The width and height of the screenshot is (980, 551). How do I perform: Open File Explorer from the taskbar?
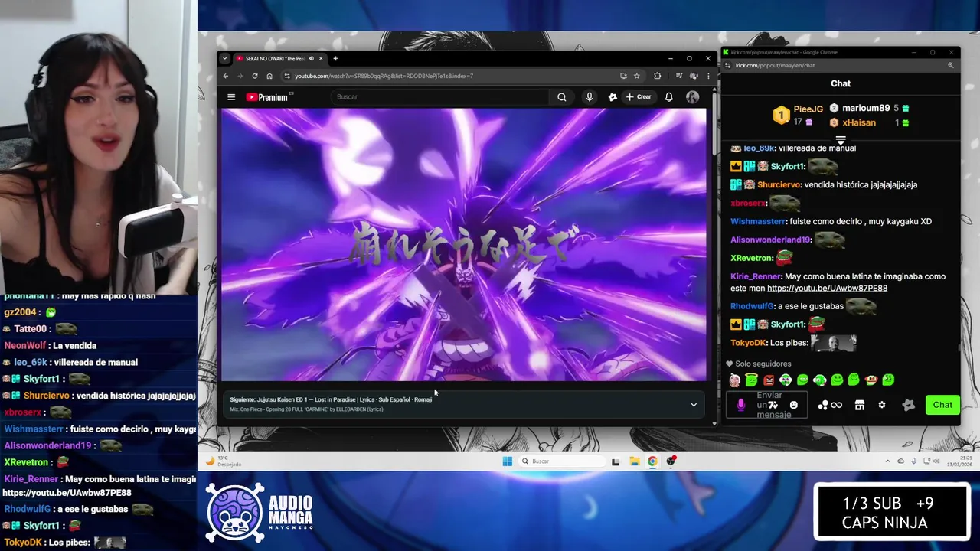[x=634, y=461]
